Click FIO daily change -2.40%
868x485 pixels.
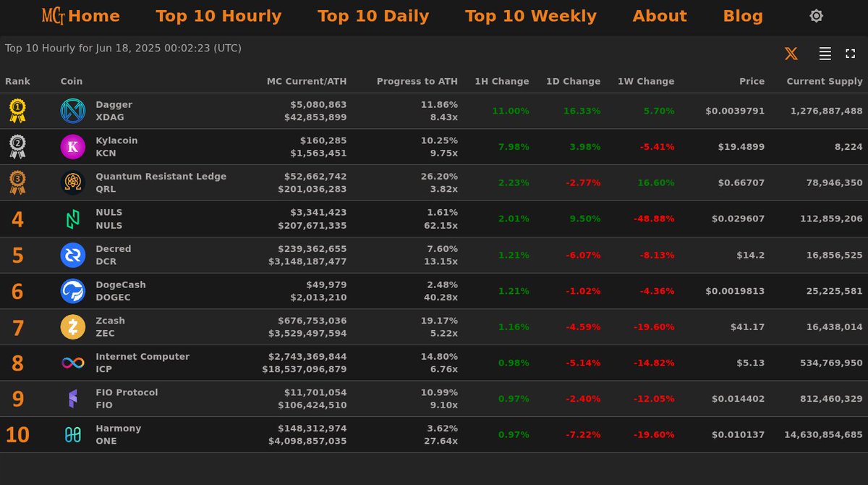(x=583, y=399)
